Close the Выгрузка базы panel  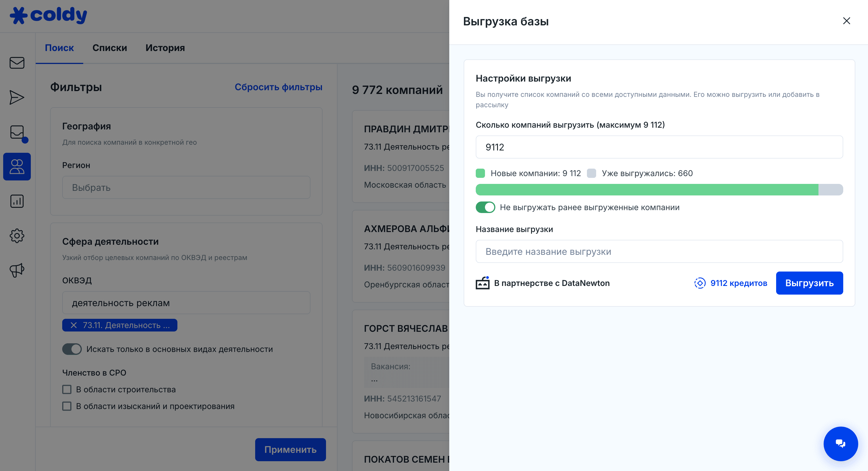[846, 21]
